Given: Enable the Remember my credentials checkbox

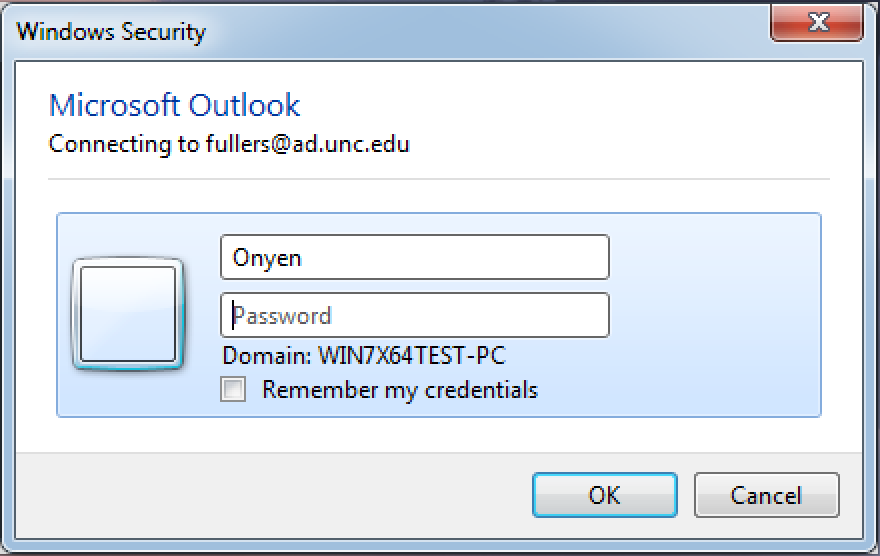Looking at the screenshot, I should [233, 389].
